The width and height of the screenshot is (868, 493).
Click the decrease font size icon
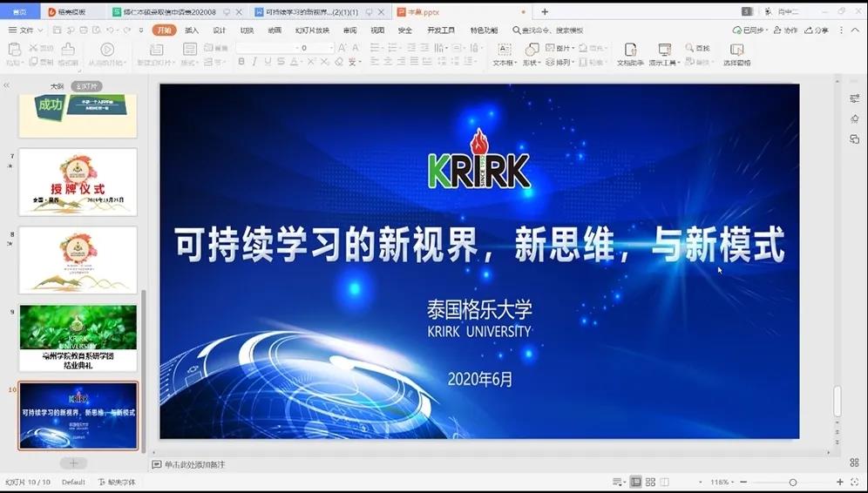[356, 48]
